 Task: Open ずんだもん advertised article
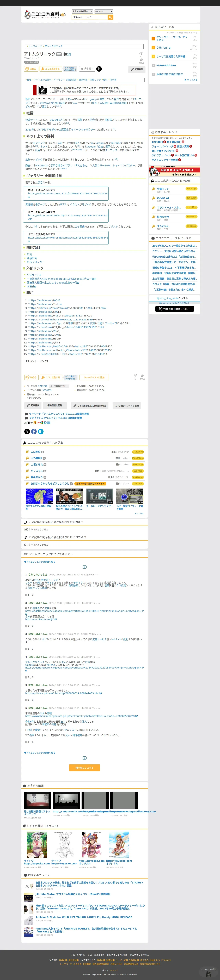click(x=163, y=226)
